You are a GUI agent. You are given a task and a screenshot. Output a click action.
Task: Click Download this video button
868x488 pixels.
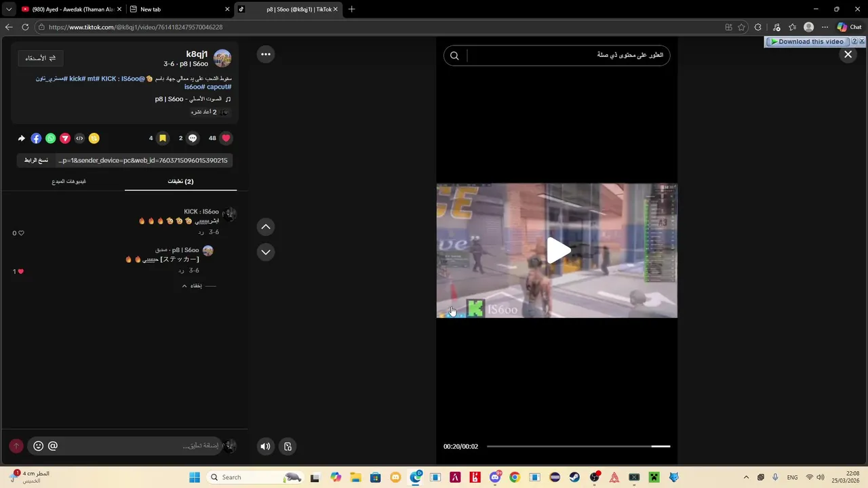pos(807,42)
